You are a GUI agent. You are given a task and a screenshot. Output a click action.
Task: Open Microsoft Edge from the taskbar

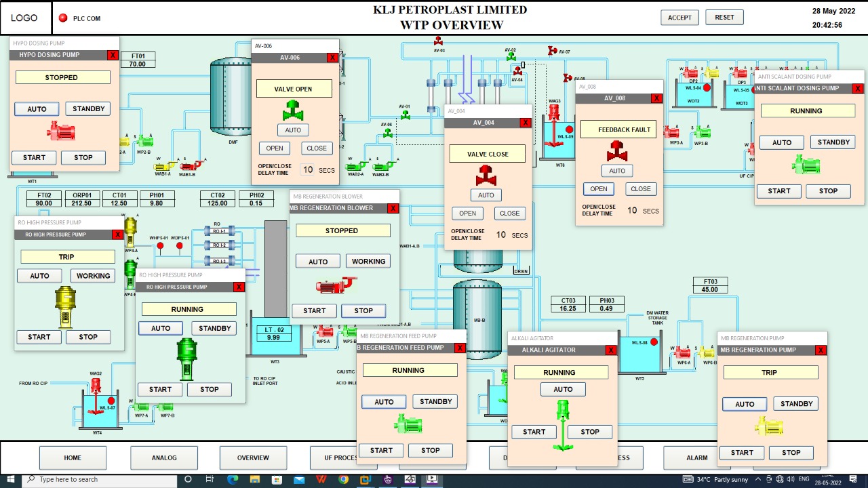(233, 480)
